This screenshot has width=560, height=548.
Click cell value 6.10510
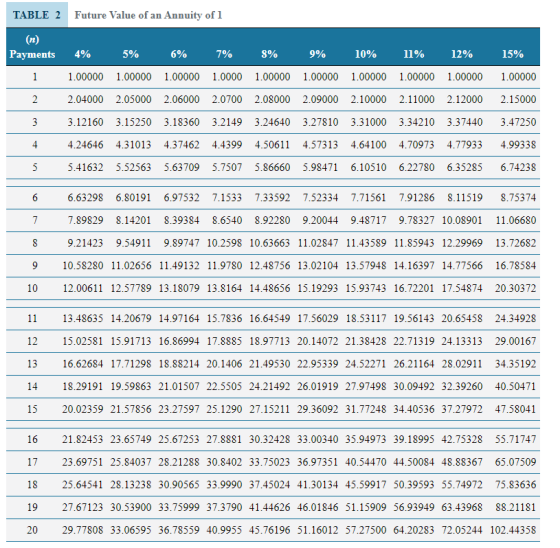click(x=368, y=167)
